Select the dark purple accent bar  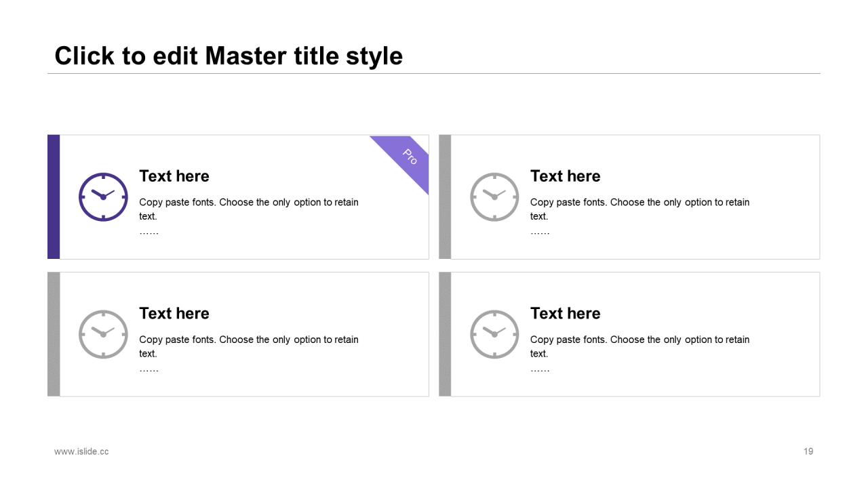pyautogui.click(x=54, y=197)
